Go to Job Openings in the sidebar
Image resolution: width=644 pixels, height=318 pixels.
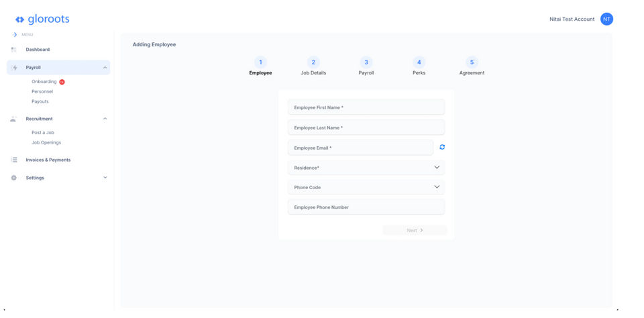[x=46, y=142]
